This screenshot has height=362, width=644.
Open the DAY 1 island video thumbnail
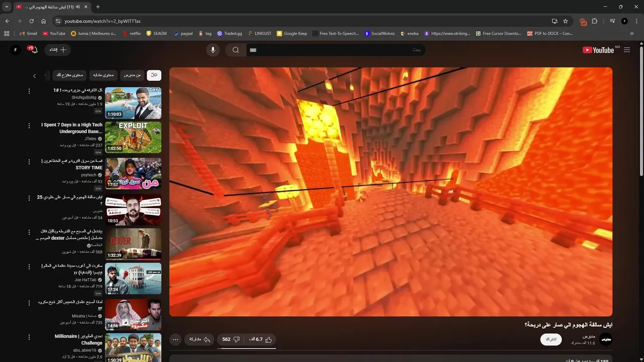tap(133, 103)
